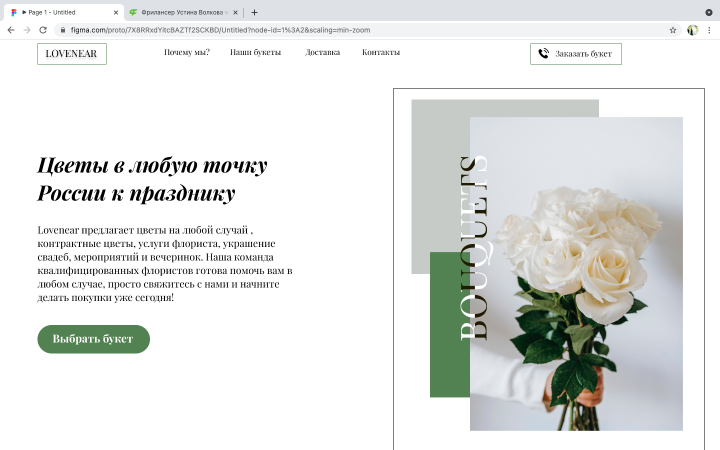This screenshot has width=720, height=450.
Task: Click the LOVENEAR logo button
Action: pos(72,54)
